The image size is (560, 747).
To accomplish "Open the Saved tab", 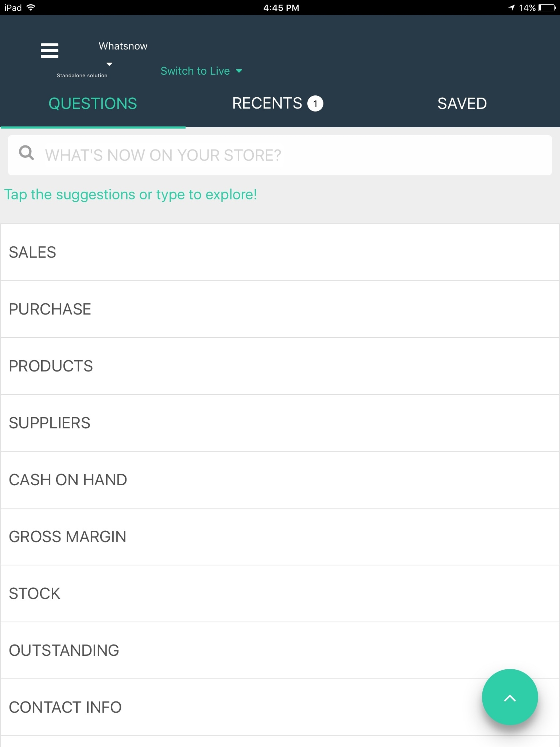I will (x=462, y=103).
